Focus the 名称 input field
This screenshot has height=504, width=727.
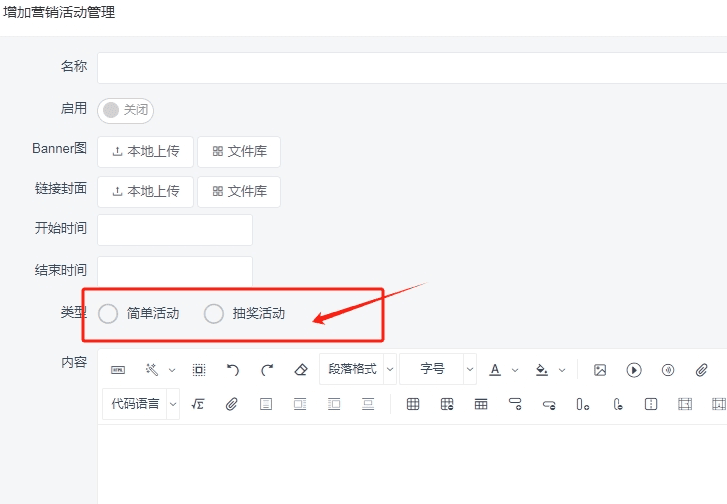point(412,68)
